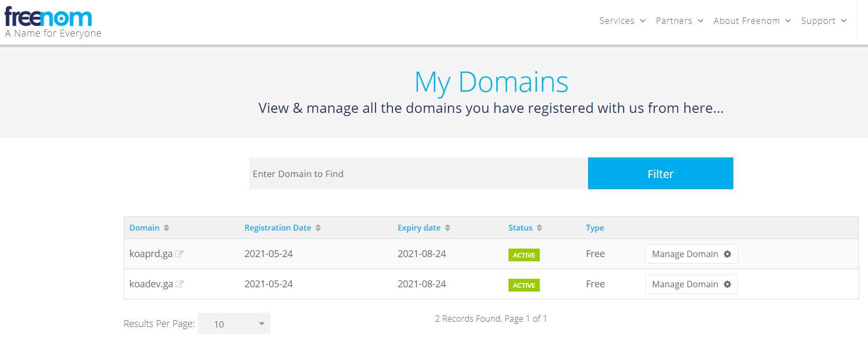The width and height of the screenshot is (868, 344).
Task: Click registration date 2021-05-24 of koaprd.ga
Action: click(x=268, y=254)
